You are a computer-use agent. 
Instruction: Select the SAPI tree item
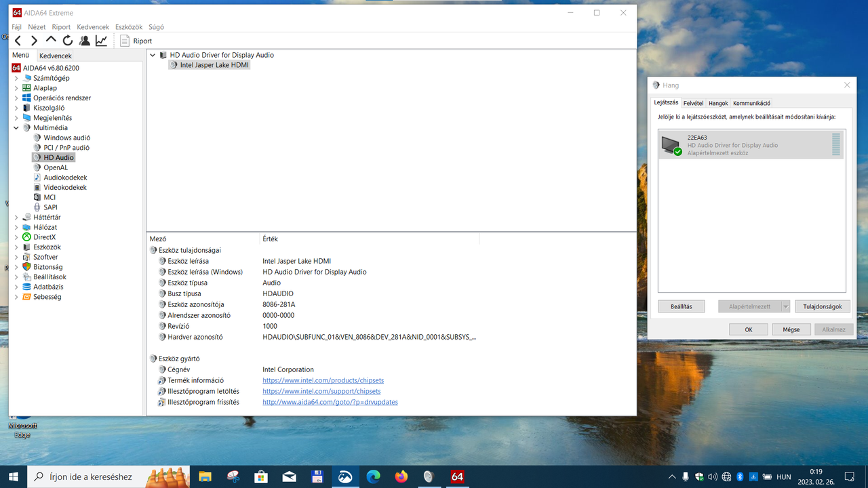click(51, 207)
